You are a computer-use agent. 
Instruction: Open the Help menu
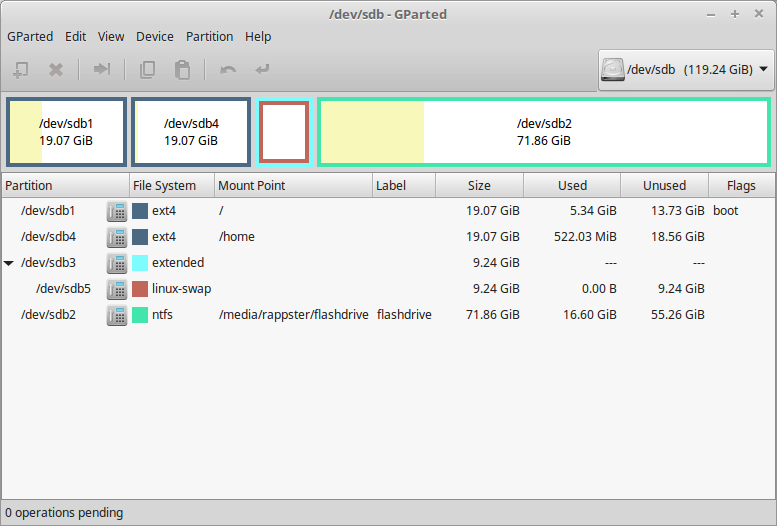pyautogui.click(x=258, y=37)
